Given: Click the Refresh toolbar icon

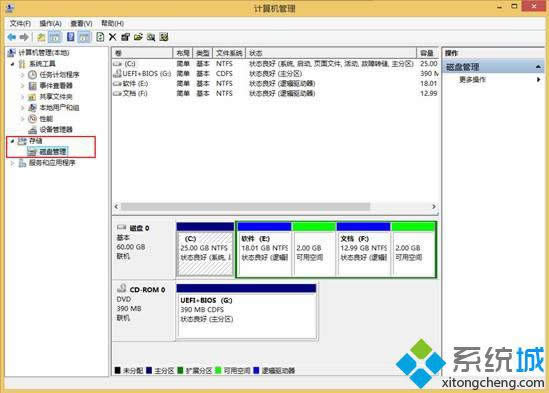Looking at the screenshot, I should coord(100,37).
